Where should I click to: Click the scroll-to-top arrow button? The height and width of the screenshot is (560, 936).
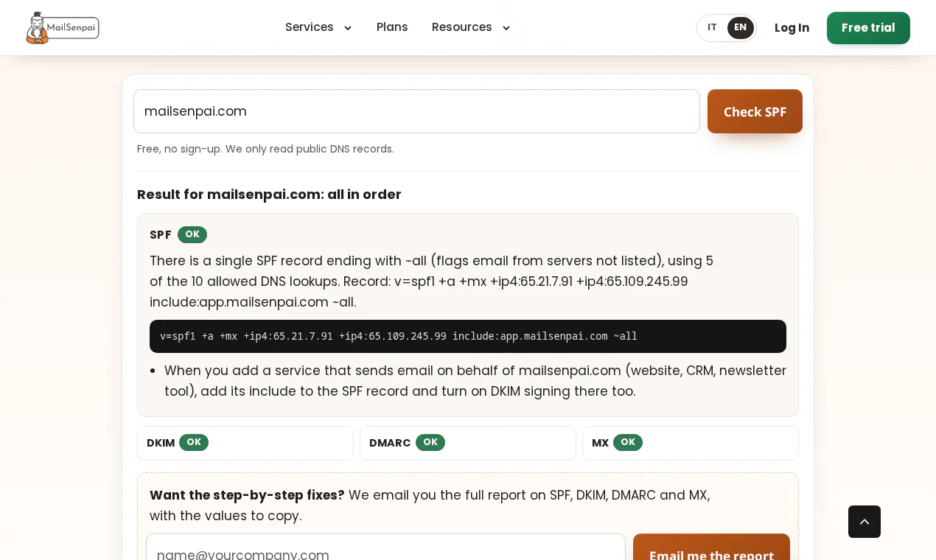coord(865,522)
